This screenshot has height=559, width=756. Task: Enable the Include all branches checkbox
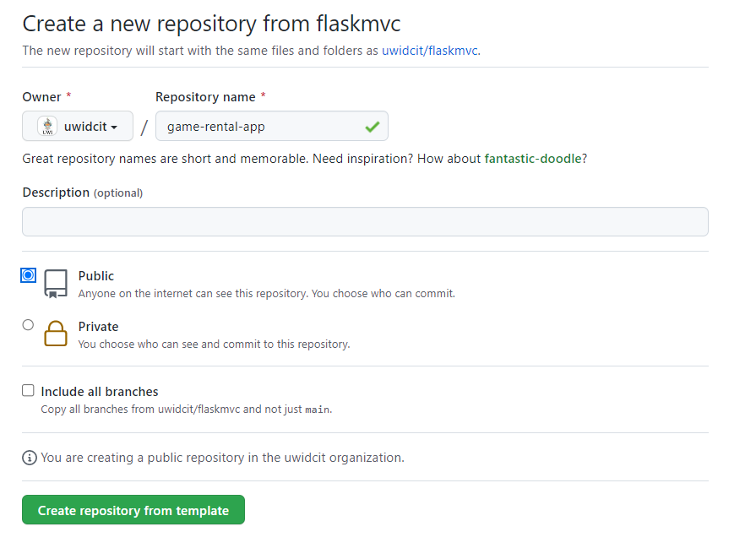29,391
